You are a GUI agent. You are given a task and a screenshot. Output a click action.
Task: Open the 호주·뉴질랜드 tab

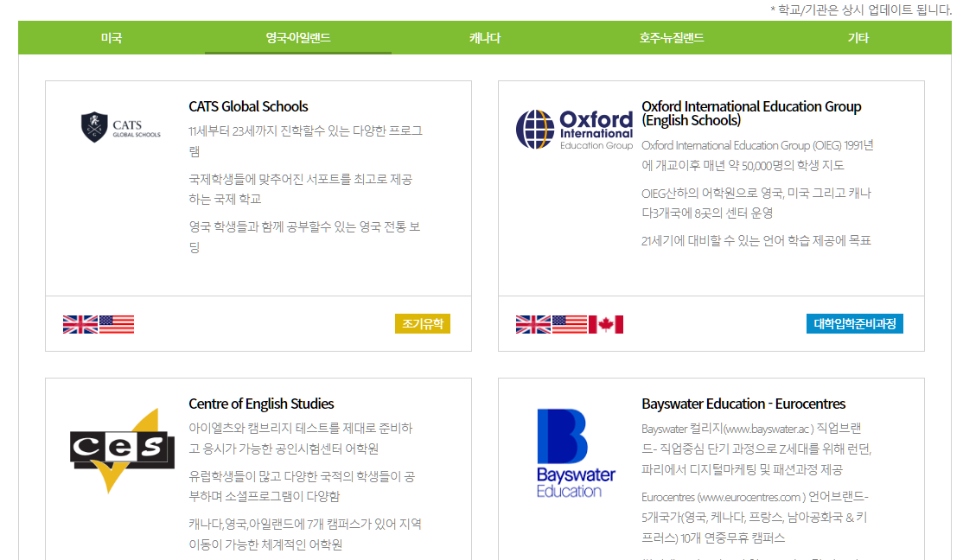pyautogui.click(x=672, y=38)
